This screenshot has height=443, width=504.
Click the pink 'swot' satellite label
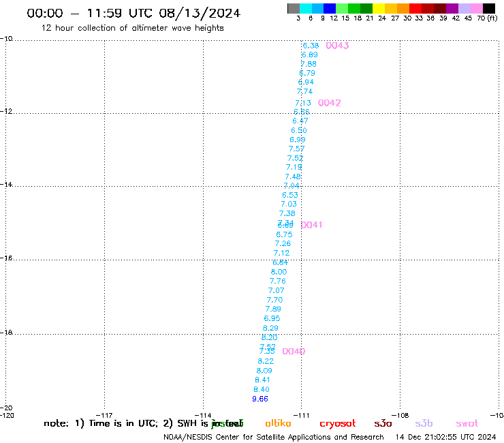click(x=467, y=424)
